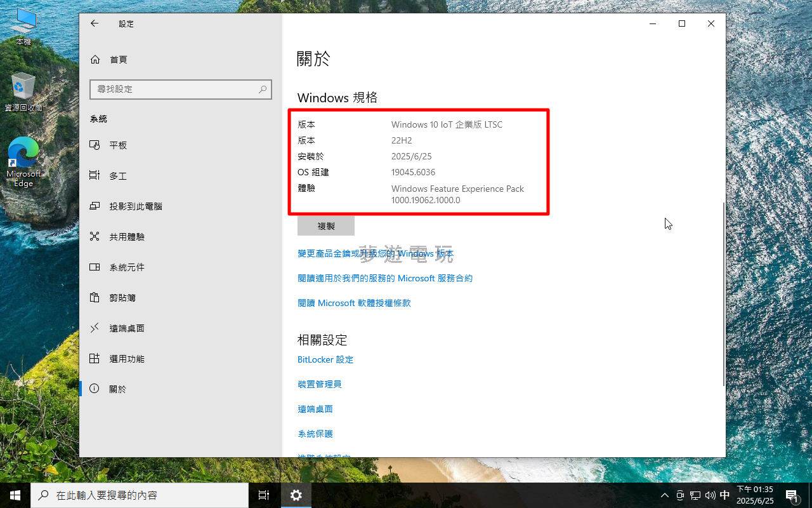Click the Task View taskbar icon

coord(264,495)
